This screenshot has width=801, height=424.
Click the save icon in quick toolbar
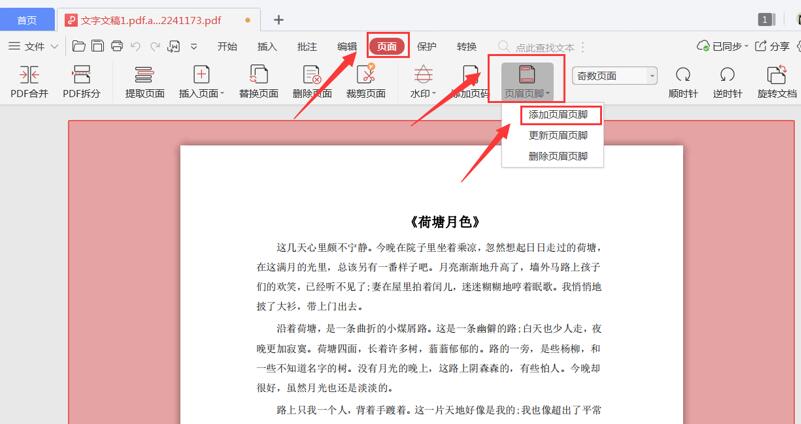pyautogui.click(x=98, y=46)
